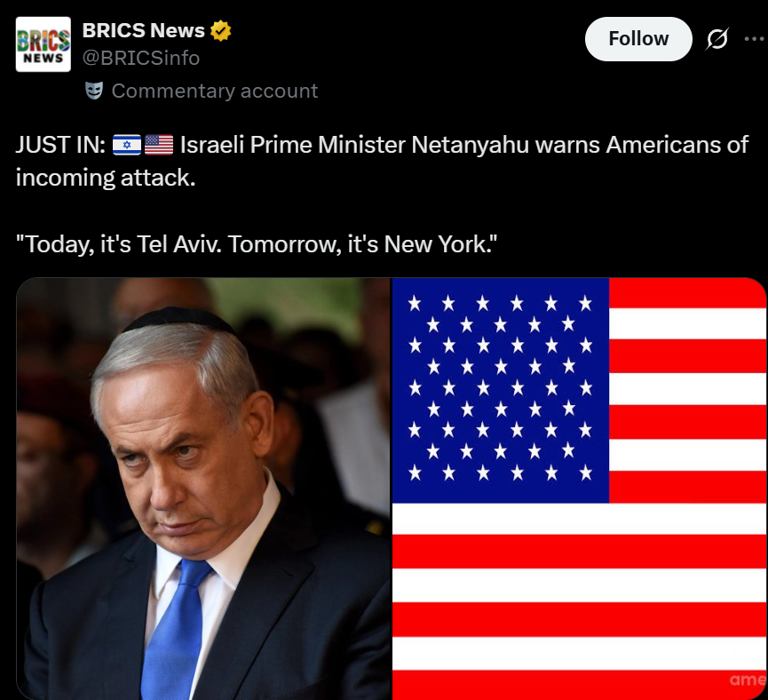Click the gold verified badge

220,30
